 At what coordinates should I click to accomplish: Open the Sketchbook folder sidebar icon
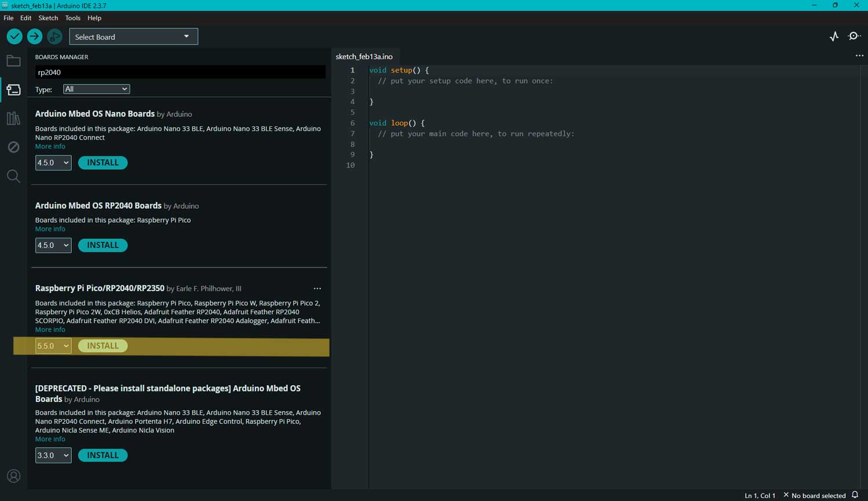[x=13, y=61]
